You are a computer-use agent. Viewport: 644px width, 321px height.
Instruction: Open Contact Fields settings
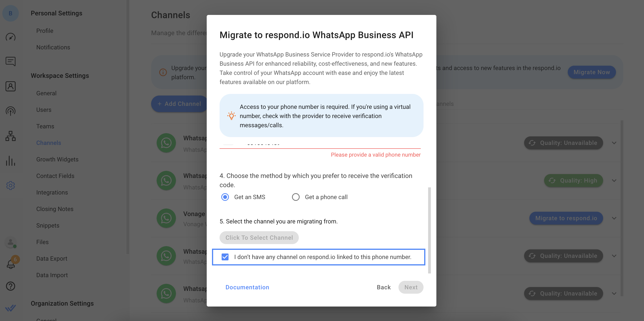tap(55, 176)
